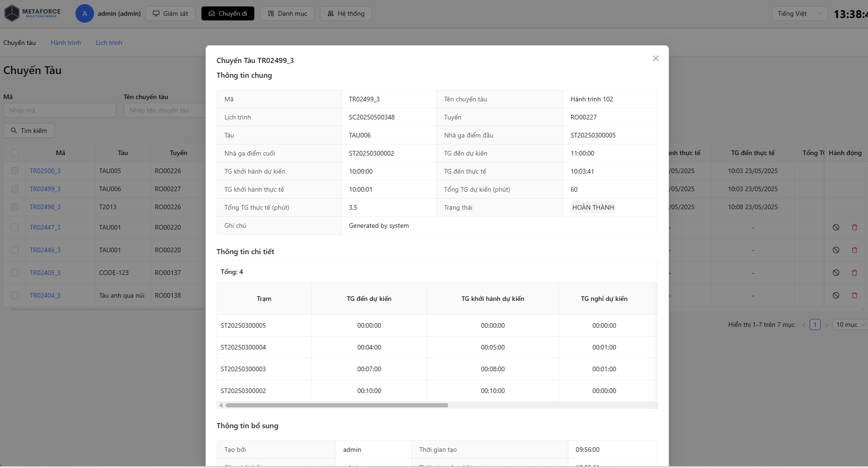The image size is (868, 468).
Task: Click the horizontal scrollbar in detail table
Action: point(336,405)
